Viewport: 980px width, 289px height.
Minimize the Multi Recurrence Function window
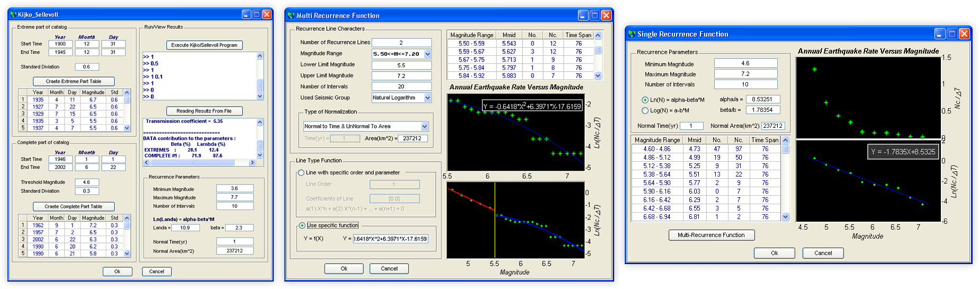coord(583,15)
